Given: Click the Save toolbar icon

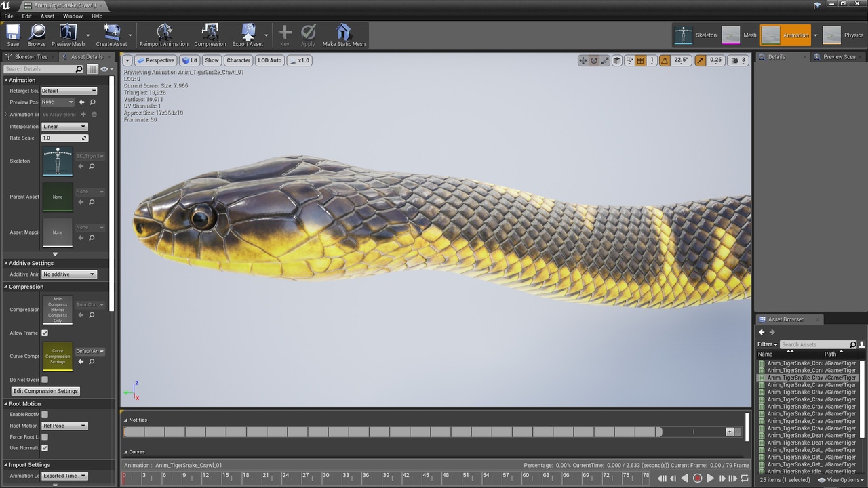Looking at the screenshot, I should 13,35.
